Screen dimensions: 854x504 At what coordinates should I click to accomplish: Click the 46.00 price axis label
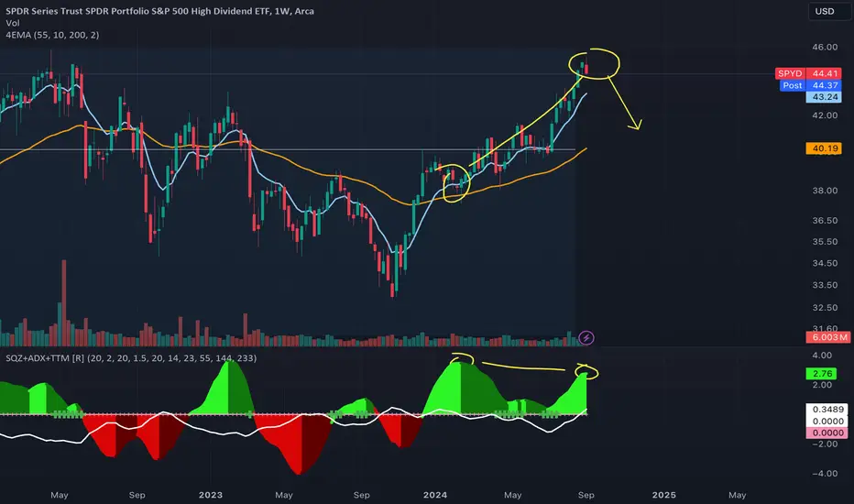pos(825,48)
